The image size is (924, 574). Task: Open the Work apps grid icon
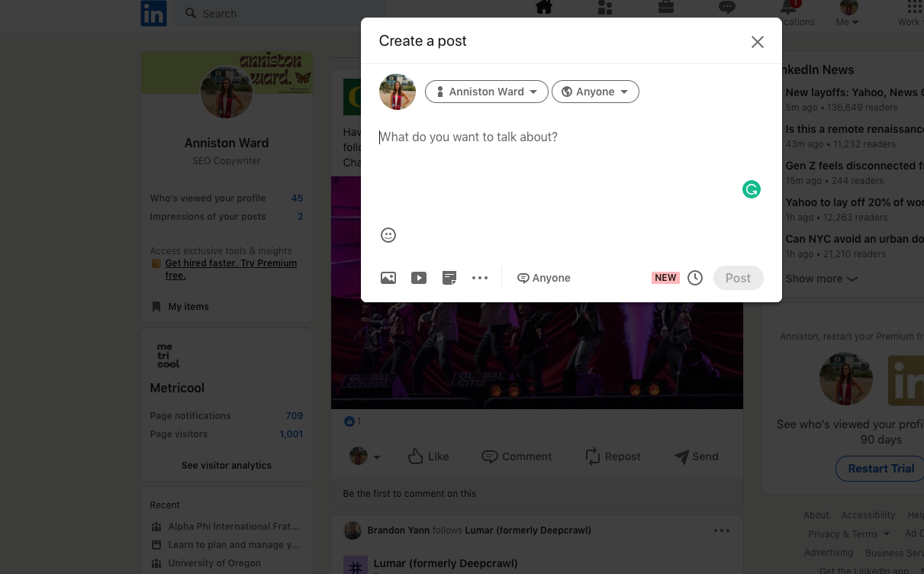tap(914, 8)
